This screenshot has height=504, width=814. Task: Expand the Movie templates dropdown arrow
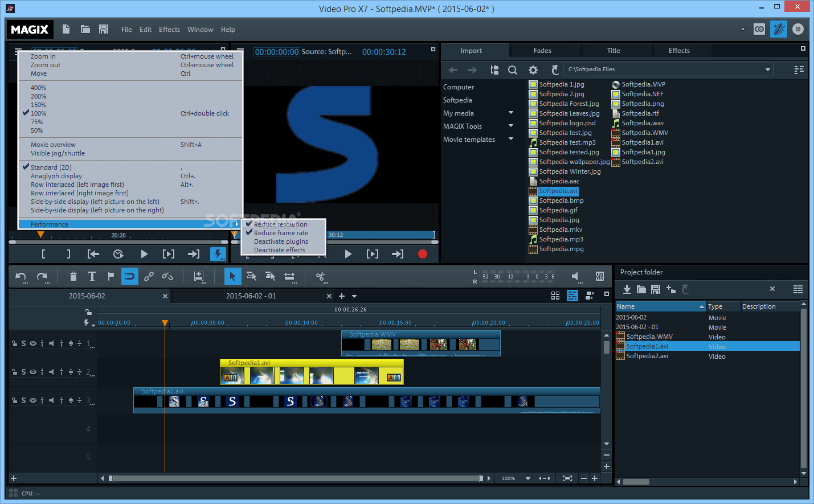(511, 139)
